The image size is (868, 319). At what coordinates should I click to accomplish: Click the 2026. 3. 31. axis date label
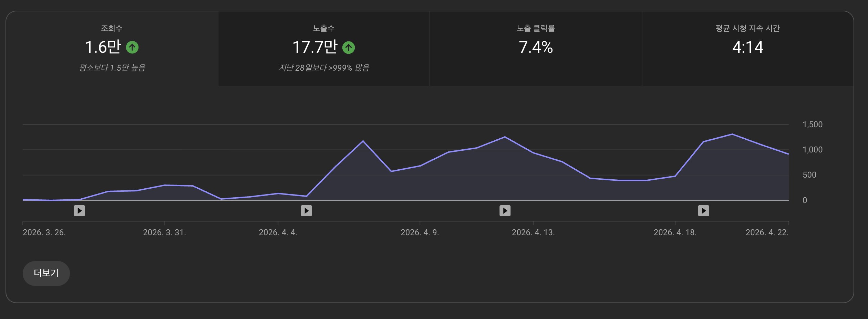point(165,232)
